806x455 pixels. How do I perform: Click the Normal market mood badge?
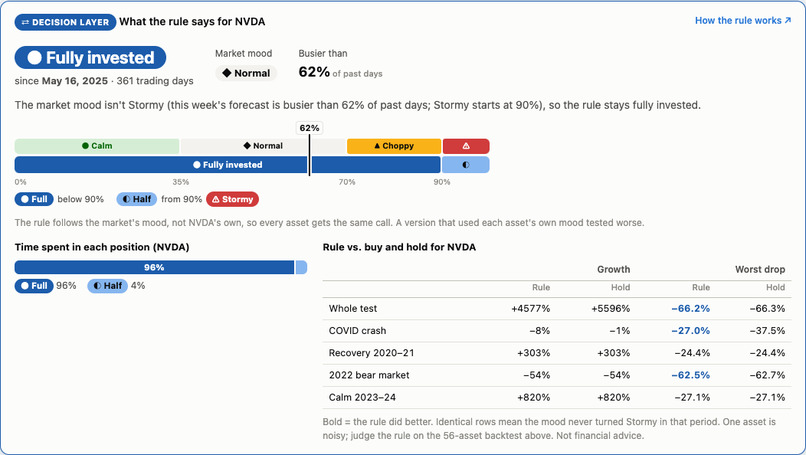coord(246,73)
